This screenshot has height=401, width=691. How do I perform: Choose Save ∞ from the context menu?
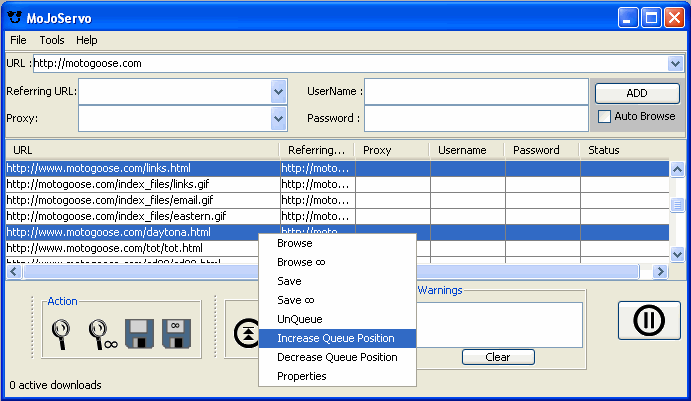pos(338,300)
